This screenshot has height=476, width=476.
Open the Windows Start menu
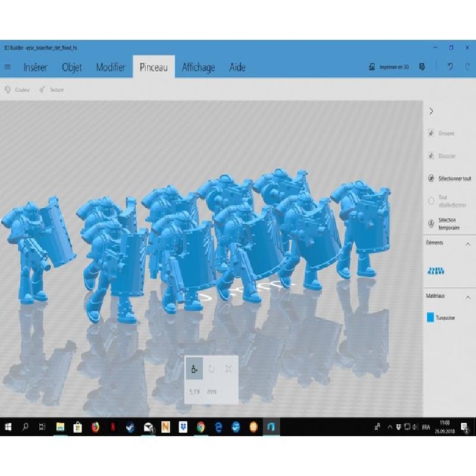8,427
